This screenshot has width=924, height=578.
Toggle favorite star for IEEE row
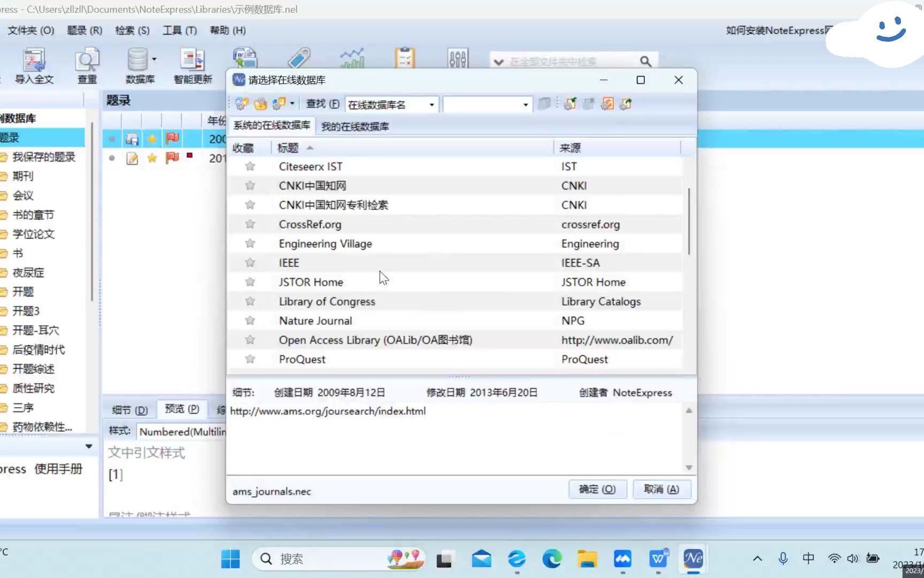(250, 263)
